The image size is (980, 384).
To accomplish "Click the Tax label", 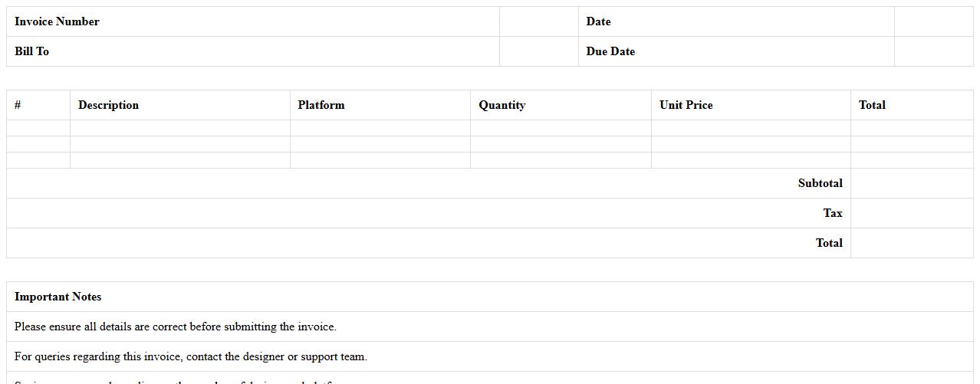I will click(x=833, y=213).
